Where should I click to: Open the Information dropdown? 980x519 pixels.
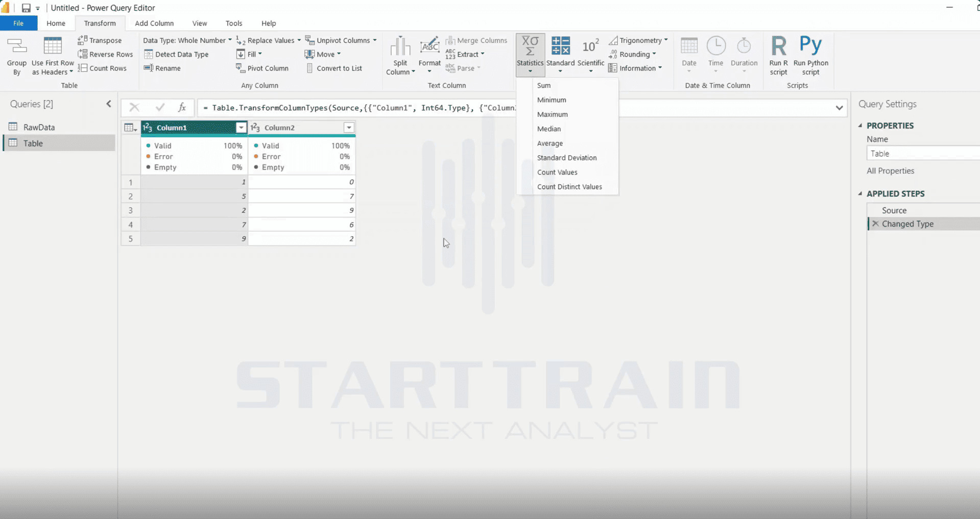point(635,68)
